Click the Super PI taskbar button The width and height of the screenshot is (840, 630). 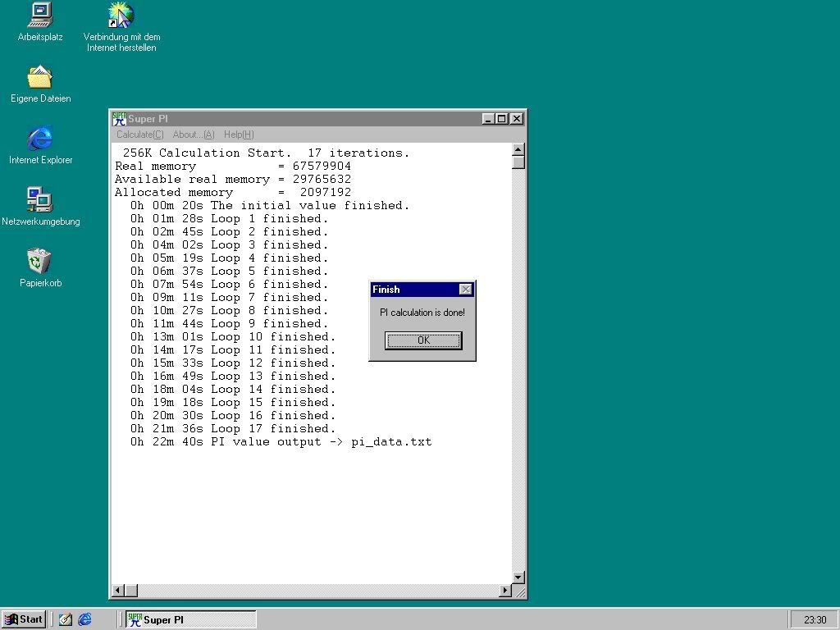click(190, 619)
